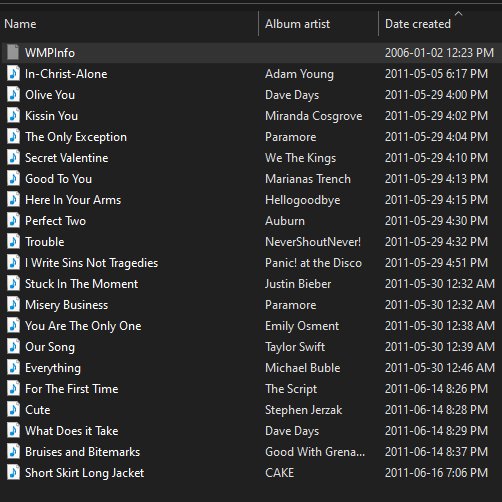Select the For The First Time file name
The height and width of the screenshot is (502, 502).
click(x=72, y=389)
